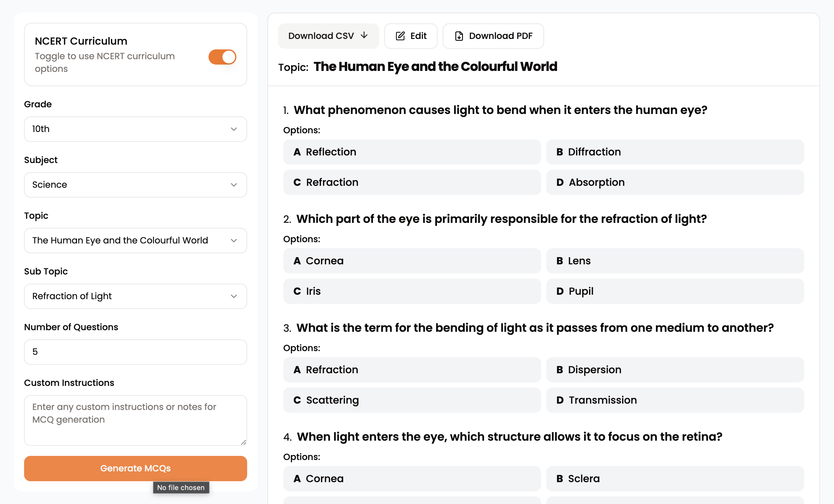Click the Download PDF file icon

click(459, 36)
